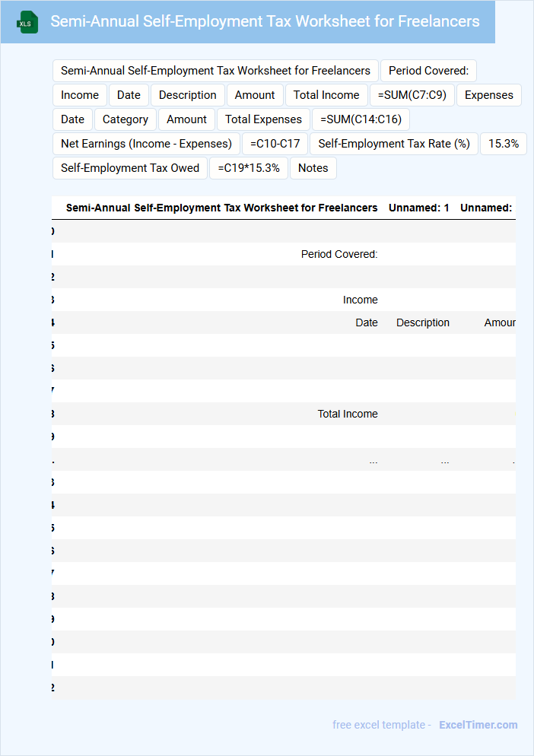Select the 'Period Covered:' tag
Screen dimensions: 534x756
click(428, 71)
